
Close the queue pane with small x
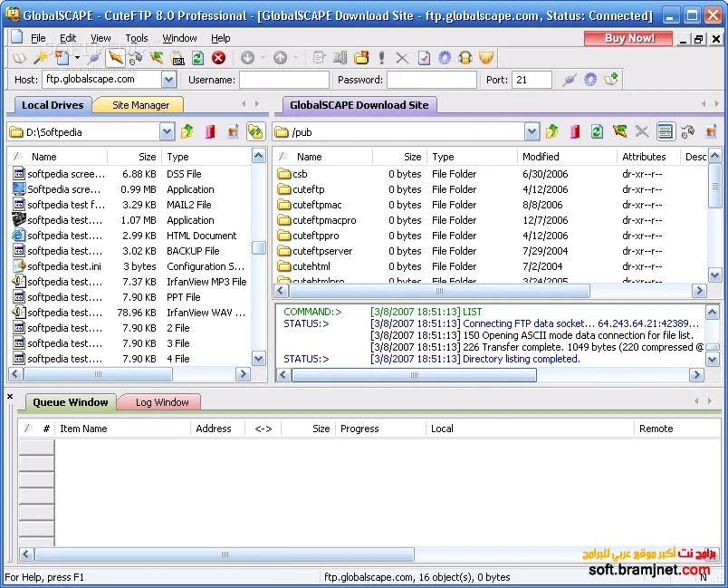[x=10, y=397]
